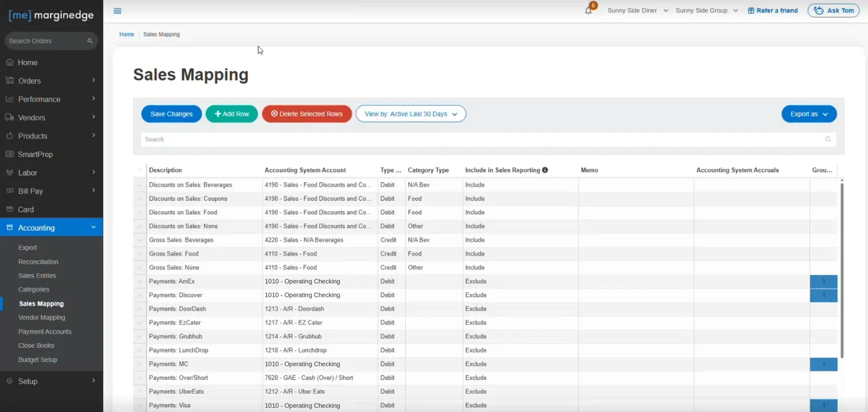Select the Gross Sales: Food row checkbox
This screenshot has width=868, height=412.
(139, 254)
